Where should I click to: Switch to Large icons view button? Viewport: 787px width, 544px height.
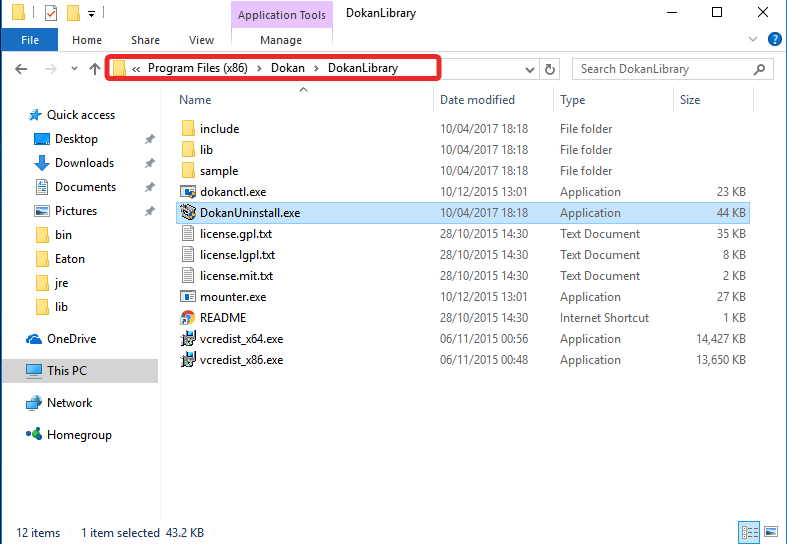[771, 532]
